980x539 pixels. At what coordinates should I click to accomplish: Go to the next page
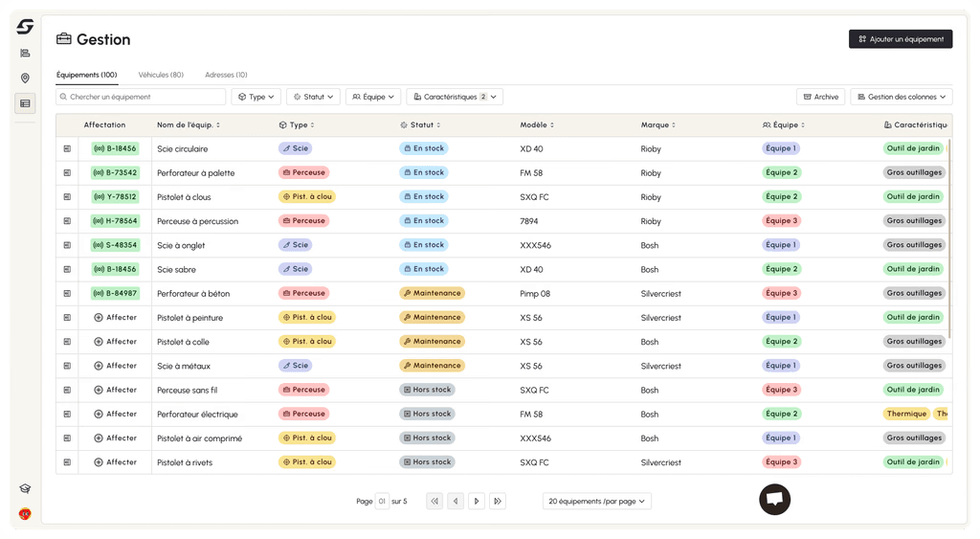(x=477, y=501)
